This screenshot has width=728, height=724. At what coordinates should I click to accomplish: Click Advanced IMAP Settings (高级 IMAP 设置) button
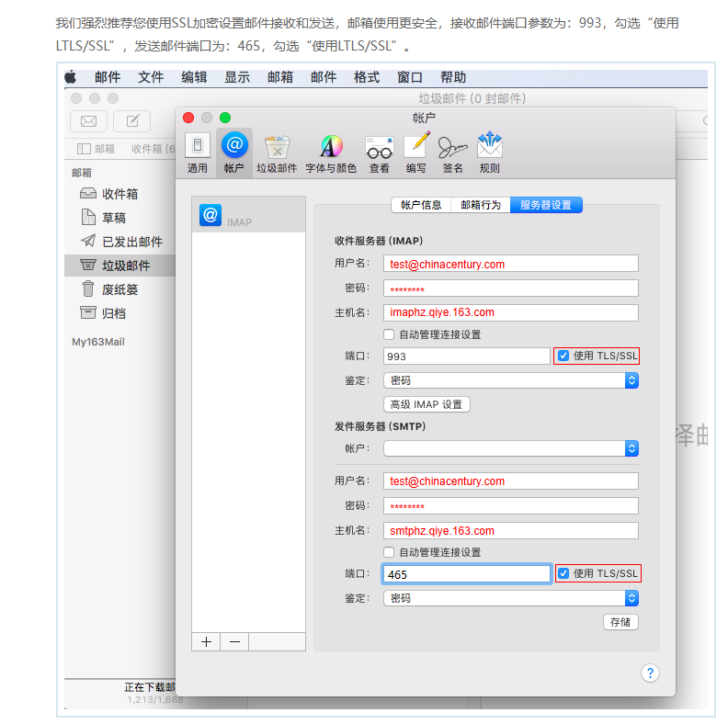click(x=427, y=404)
